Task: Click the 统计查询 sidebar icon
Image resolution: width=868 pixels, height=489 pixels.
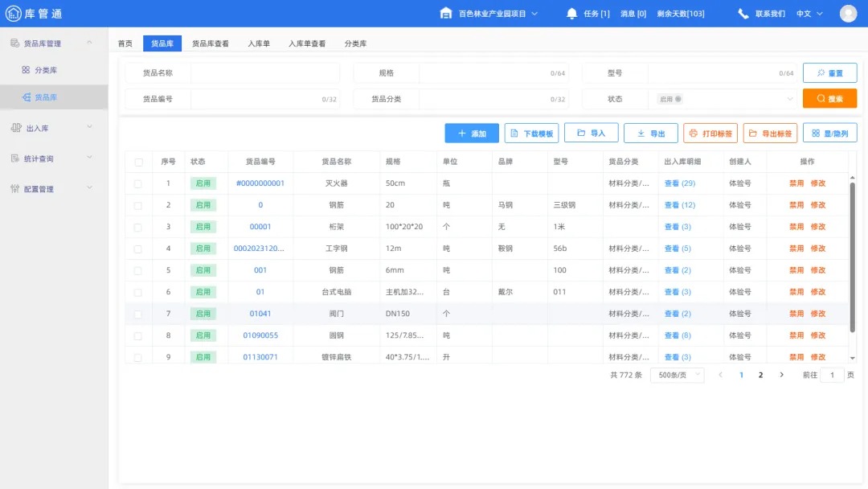Action: point(17,158)
